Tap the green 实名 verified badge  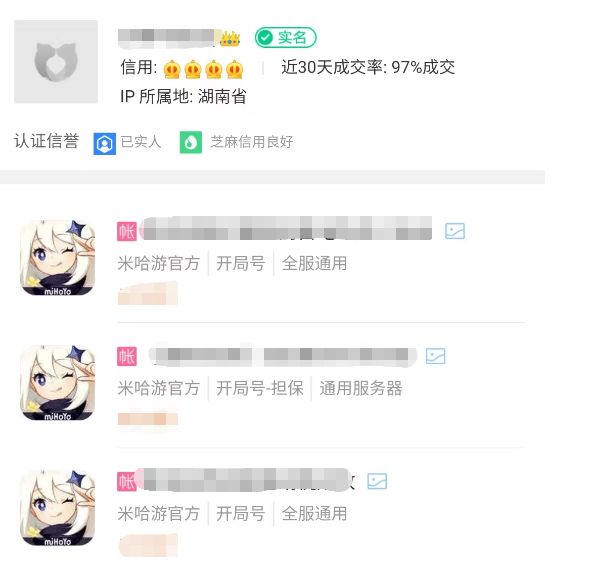coord(286,37)
